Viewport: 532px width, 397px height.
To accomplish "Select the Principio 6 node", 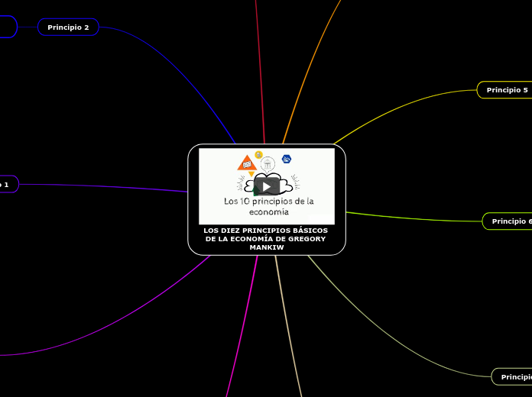I will (508, 221).
